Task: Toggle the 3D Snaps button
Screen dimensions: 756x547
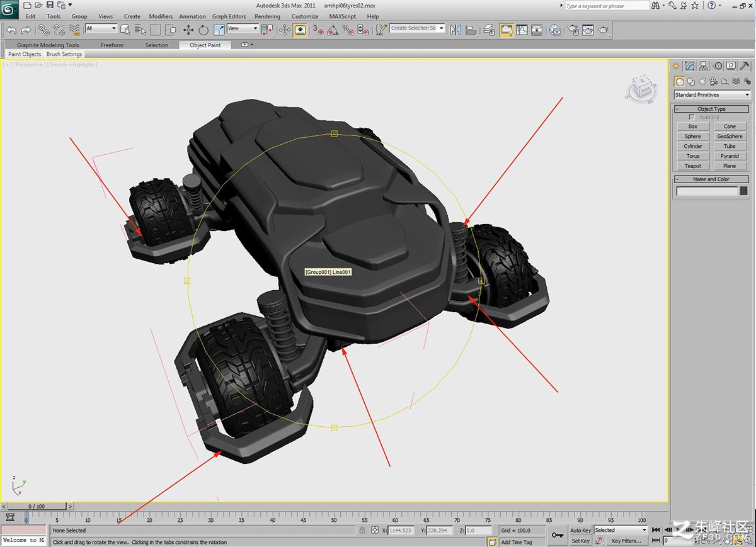Action: pyautogui.click(x=318, y=30)
